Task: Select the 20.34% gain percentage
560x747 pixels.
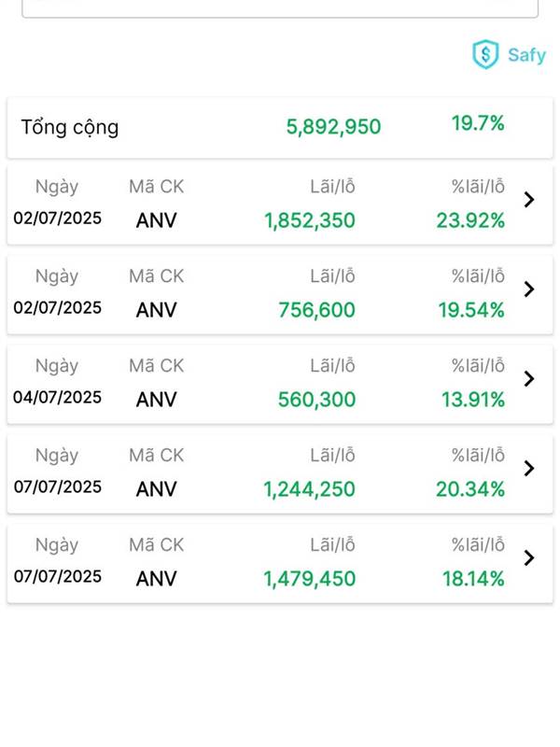Action: click(470, 490)
